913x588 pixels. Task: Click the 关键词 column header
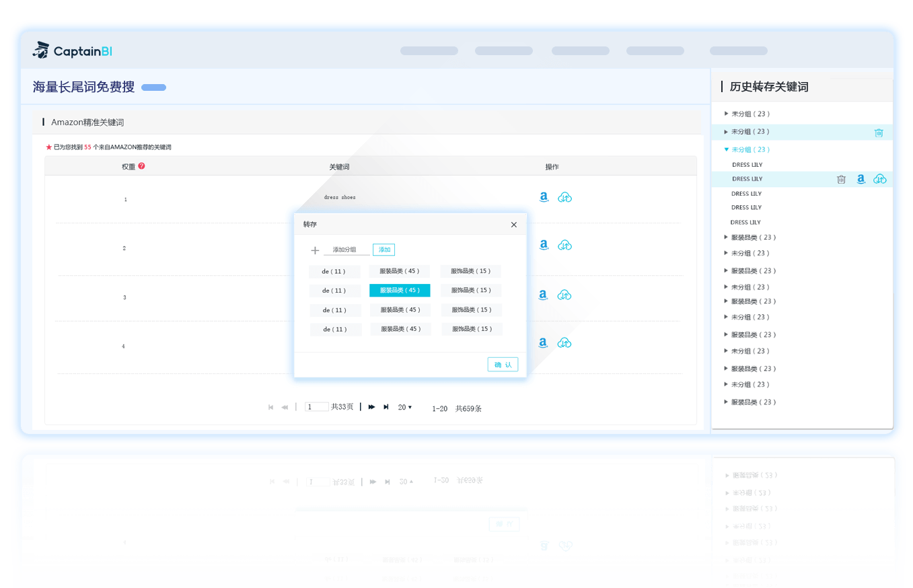pos(339,166)
